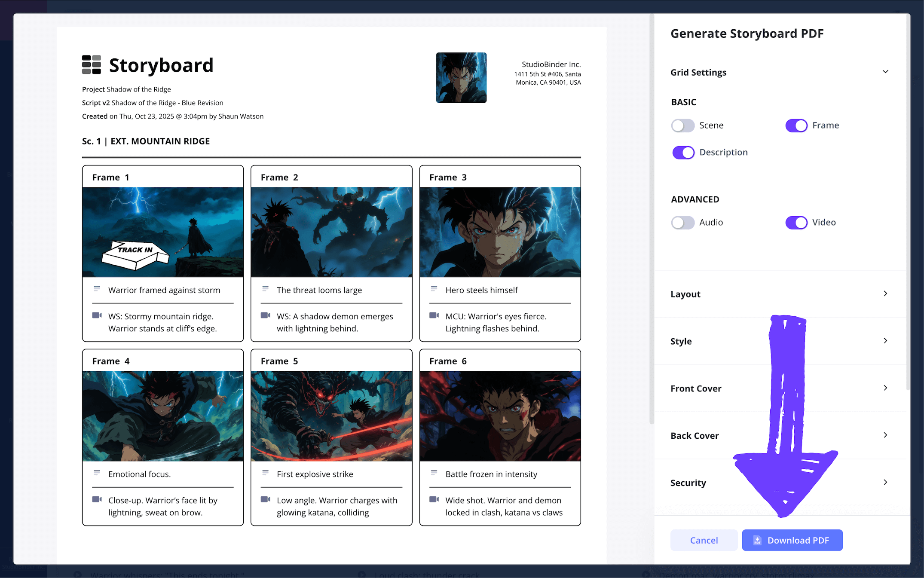Click the description lines icon in Frame 1
Viewport: 924px width, 578px height.
point(97,289)
